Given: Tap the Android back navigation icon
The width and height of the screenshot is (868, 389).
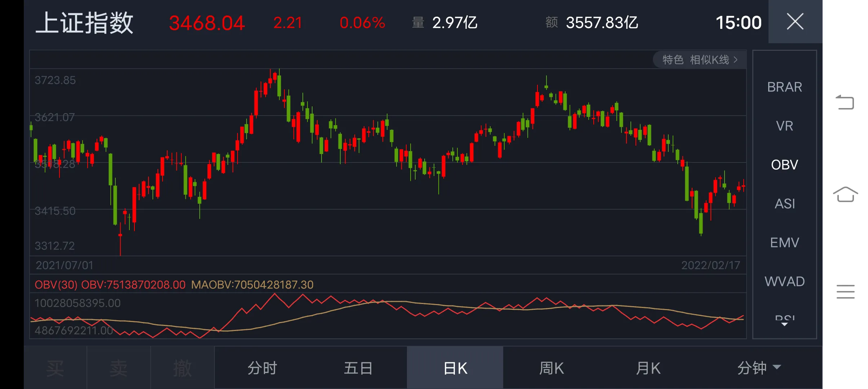Looking at the screenshot, I should 845,102.
